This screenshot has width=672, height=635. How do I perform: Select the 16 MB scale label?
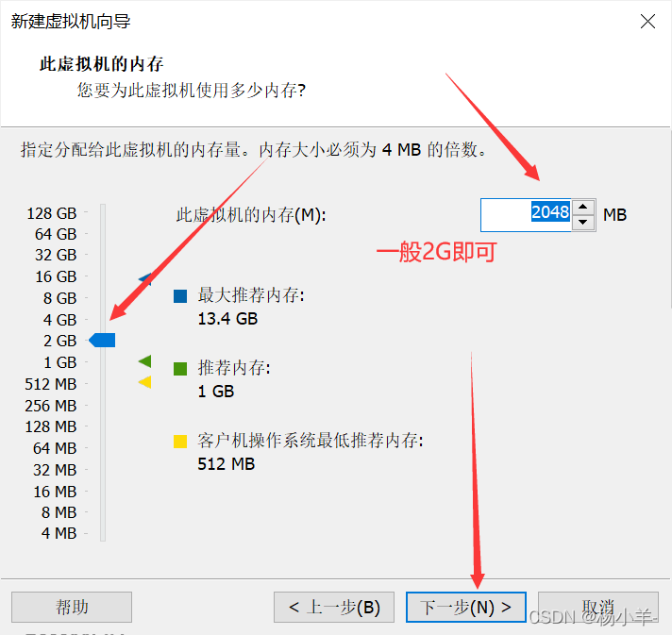(55, 491)
